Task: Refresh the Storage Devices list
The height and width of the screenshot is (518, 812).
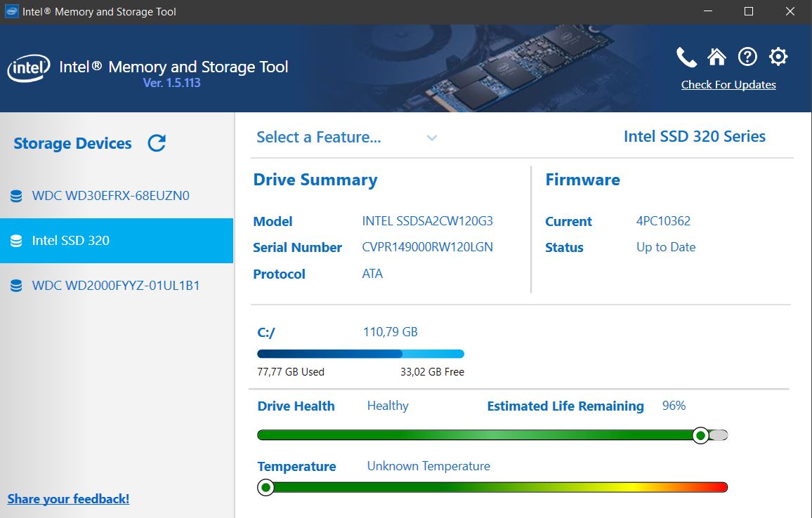Action: point(157,143)
